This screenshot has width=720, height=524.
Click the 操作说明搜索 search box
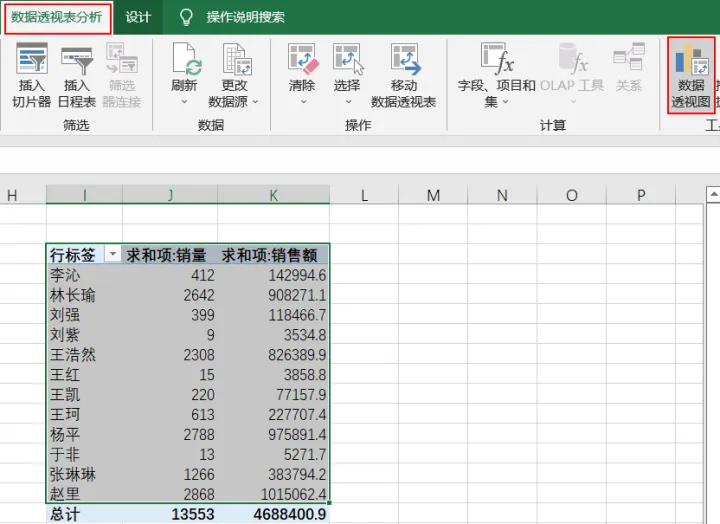(x=245, y=17)
